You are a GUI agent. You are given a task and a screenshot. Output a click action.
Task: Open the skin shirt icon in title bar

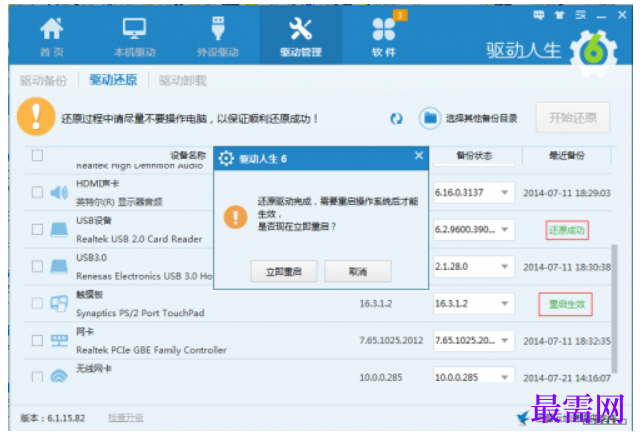(559, 15)
